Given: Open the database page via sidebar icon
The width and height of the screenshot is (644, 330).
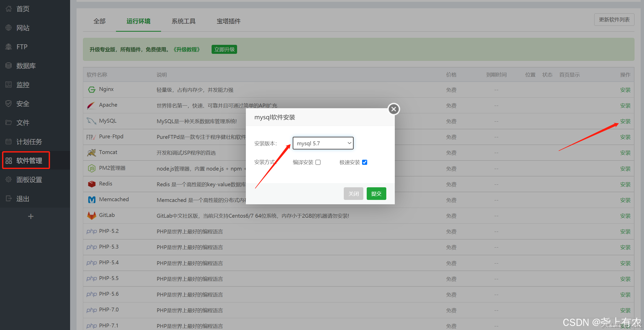Looking at the screenshot, I should pos(9,66).
